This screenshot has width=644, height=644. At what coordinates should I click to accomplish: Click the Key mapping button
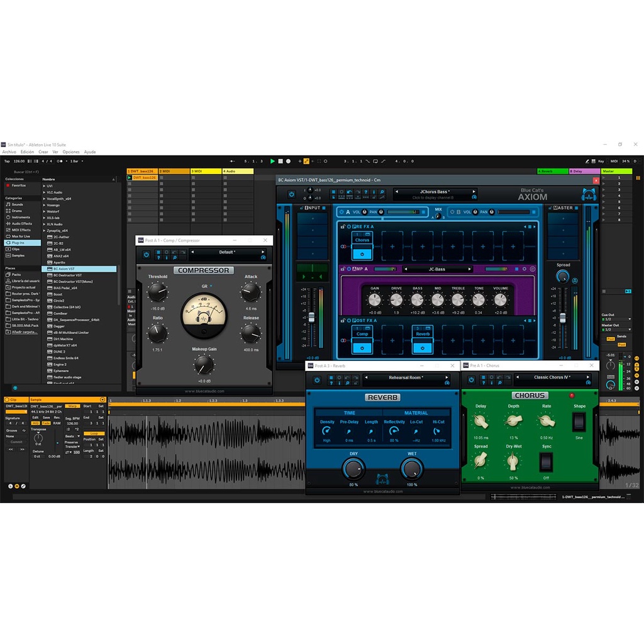coord(601,162)
